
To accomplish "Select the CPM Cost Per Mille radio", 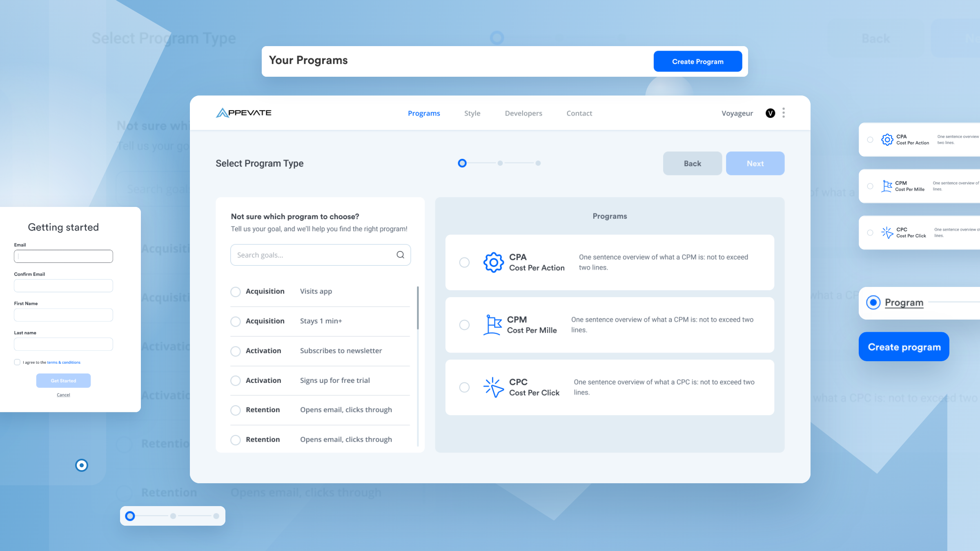I will click(x=464, y=325).
